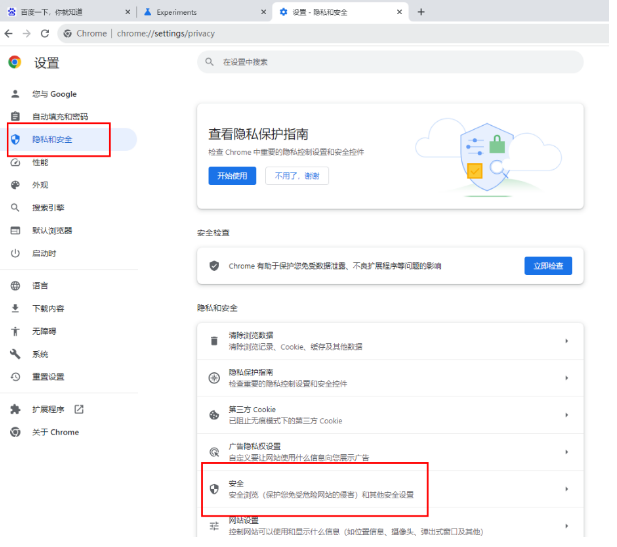Click the shield check icon in 安全检查
617x547 pixels.
(x=214, y=266)
